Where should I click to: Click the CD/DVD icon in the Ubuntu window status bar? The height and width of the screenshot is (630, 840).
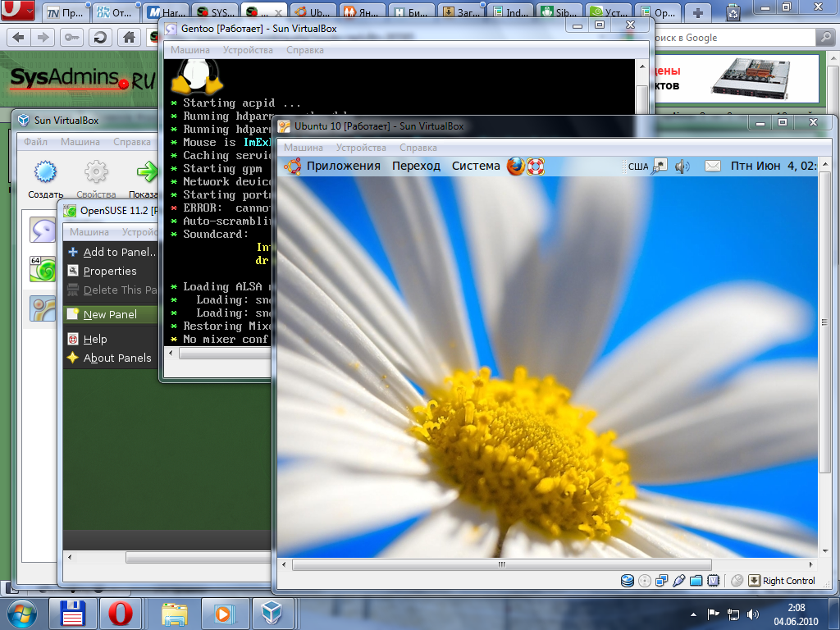645,581
